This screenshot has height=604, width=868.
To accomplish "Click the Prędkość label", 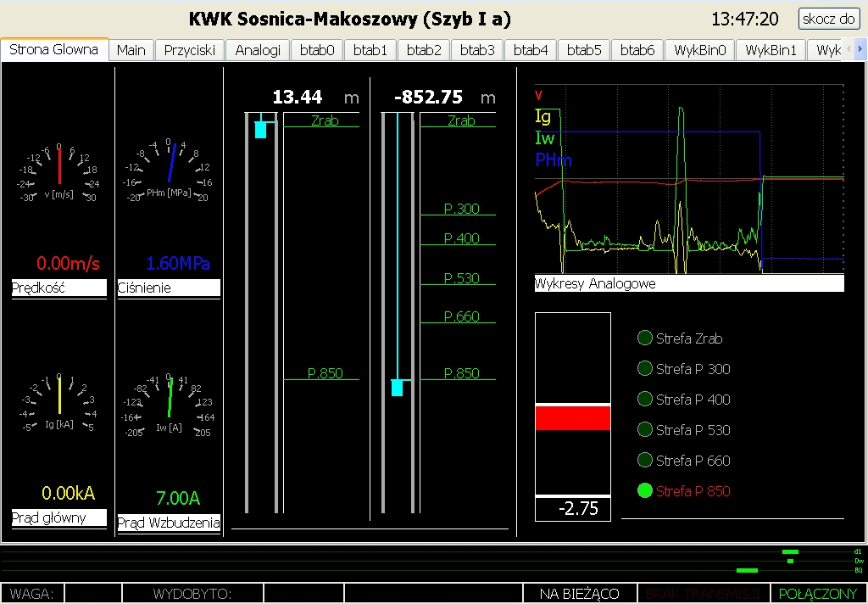I will click(58, 288).
